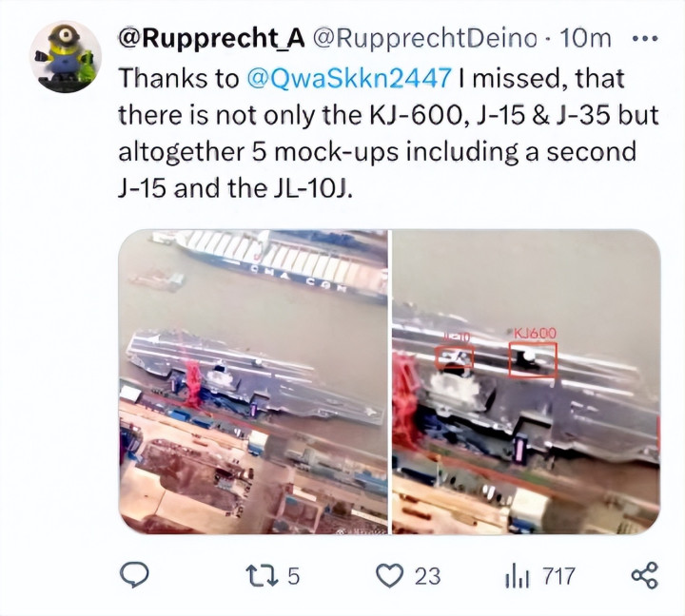Screen dimensions: 685x616
Task: Share the tweet via share icon
Action: [645, 575]
